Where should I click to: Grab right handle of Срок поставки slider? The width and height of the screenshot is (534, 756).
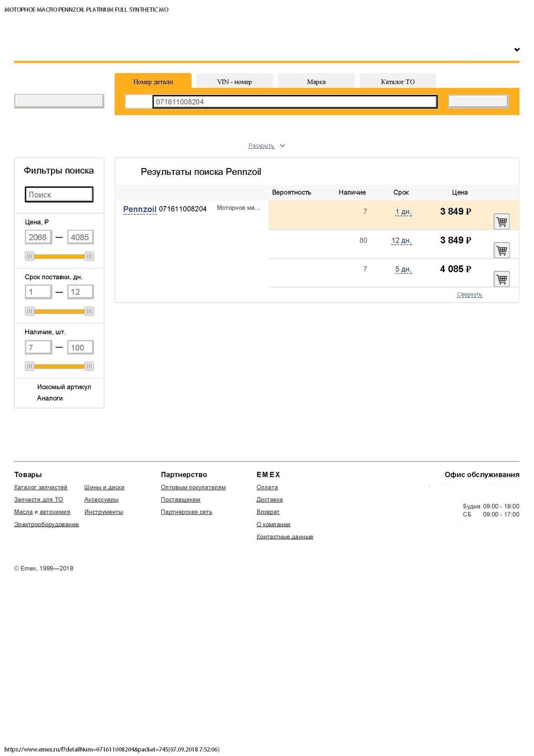tap(89, 311)
